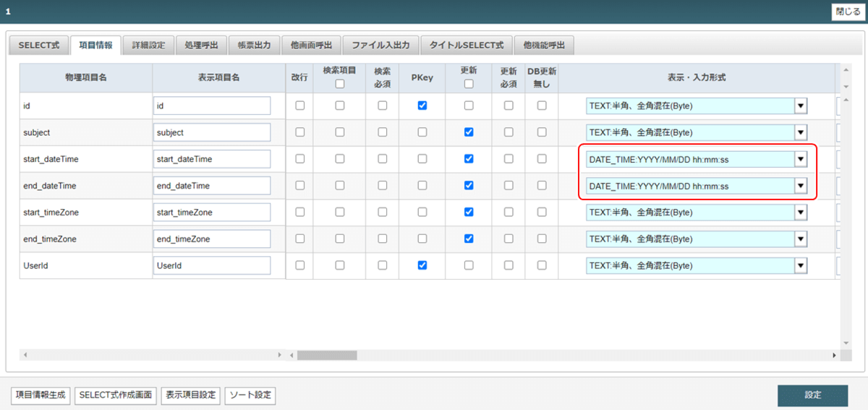Open SELECT式作成画面

[116, 395]
